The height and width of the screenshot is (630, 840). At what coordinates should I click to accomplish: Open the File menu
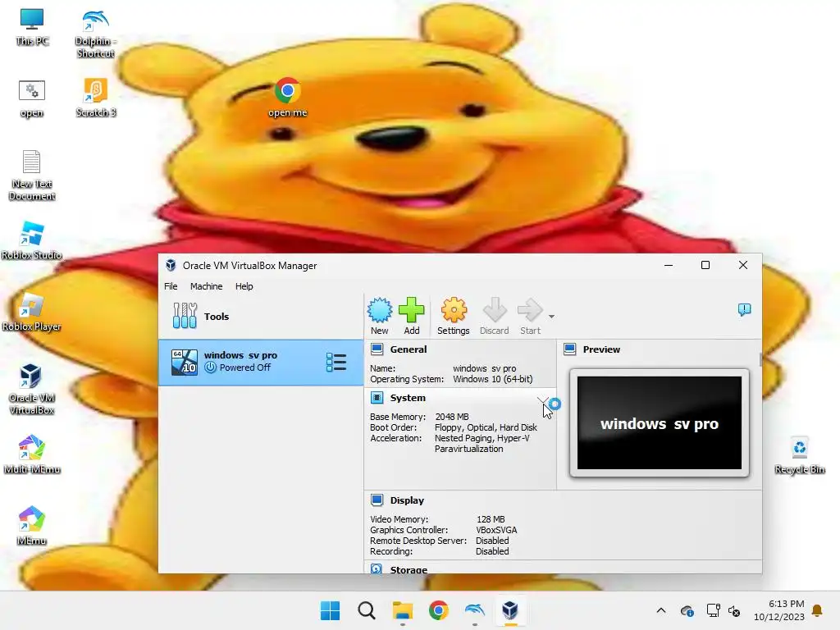[x=171, y=286]
